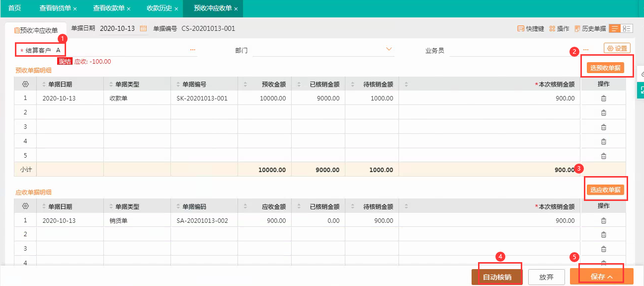Delete row 1 SA-20201013-002 in 应收单据明细

pos(604,220)
